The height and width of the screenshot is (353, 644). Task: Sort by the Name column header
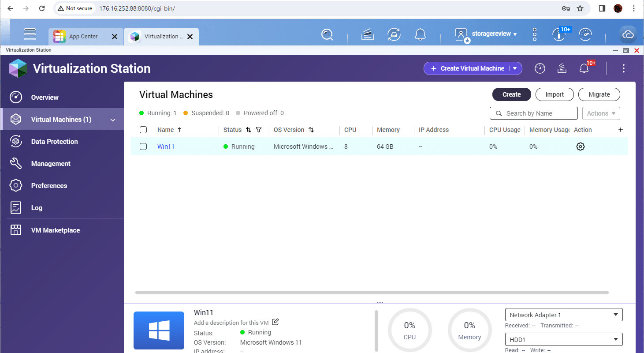tap(169, 130)
